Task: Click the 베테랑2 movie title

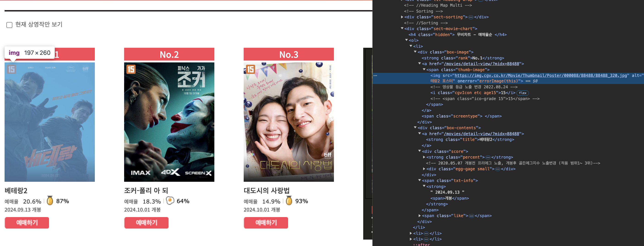Action: point(16,191)
